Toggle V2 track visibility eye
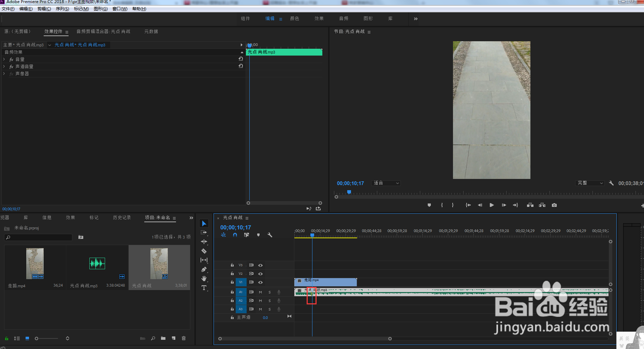Image resolution: width=644 pixels, height=349 pixels. tap(260, 274)
